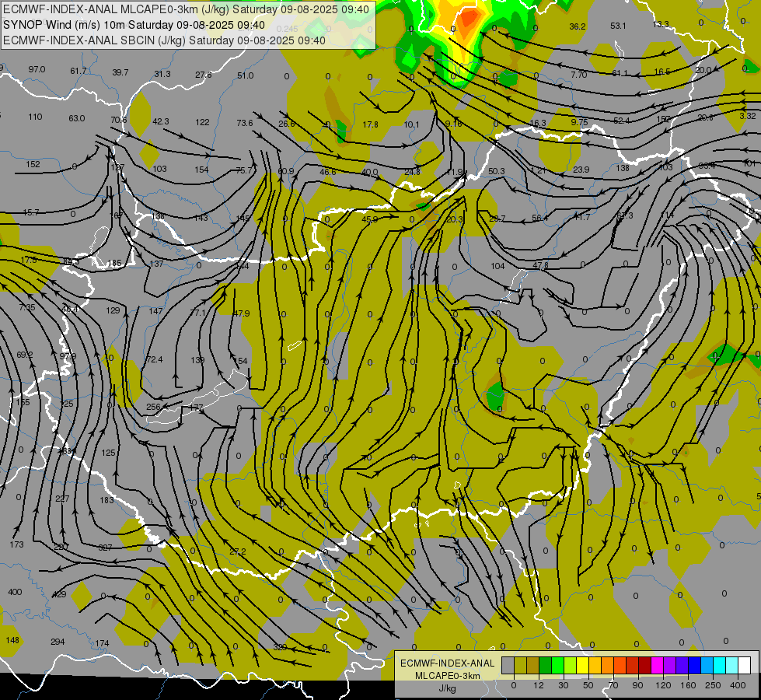The height and width of the screenshot is (700, 761).
Task: Click the SYNOP Wind 10m header line
Action: [134, 25]
